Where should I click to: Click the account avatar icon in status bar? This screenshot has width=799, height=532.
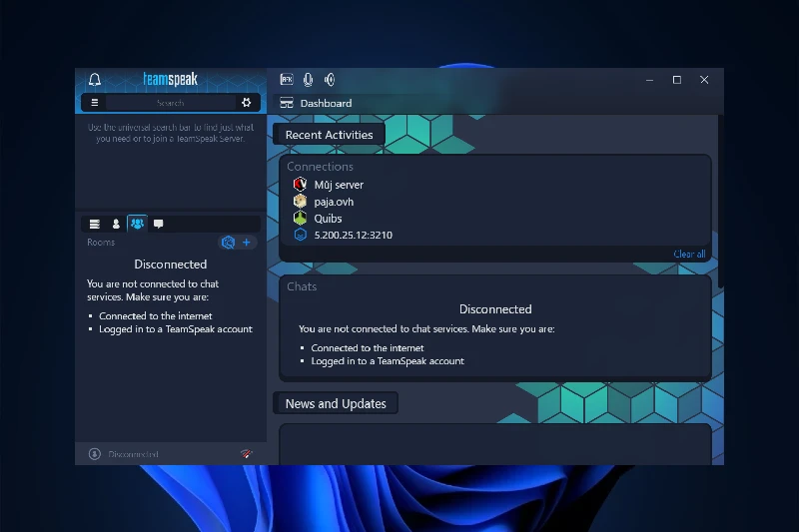coord(94,453)
